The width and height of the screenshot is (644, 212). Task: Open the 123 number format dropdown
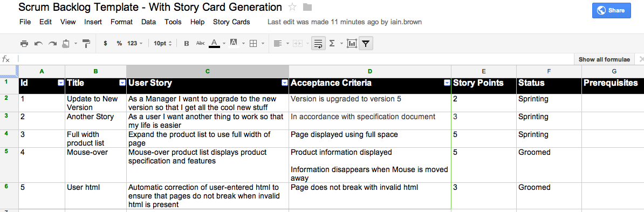(135, 43)
